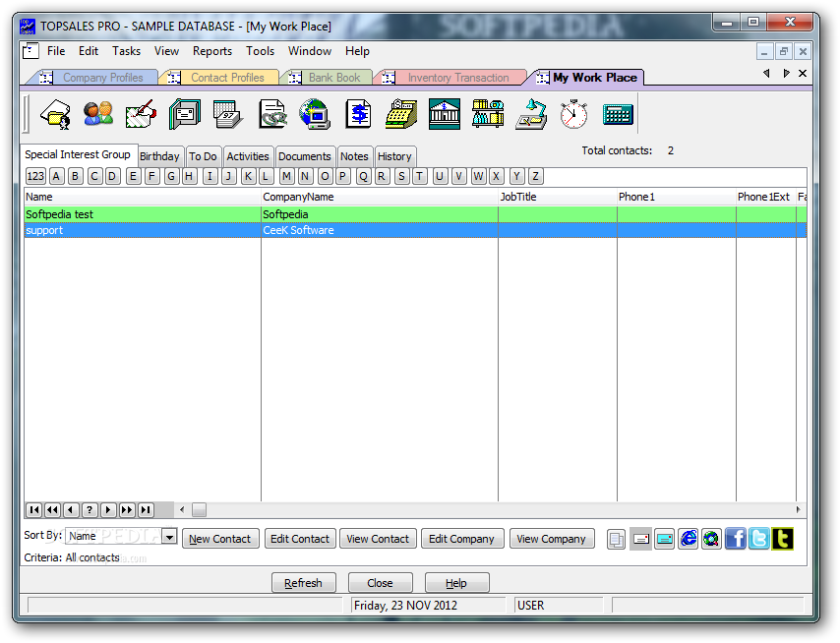Go to first record navigation button
This screenshot has height=643, width=840.
click(x=34, y=509)
